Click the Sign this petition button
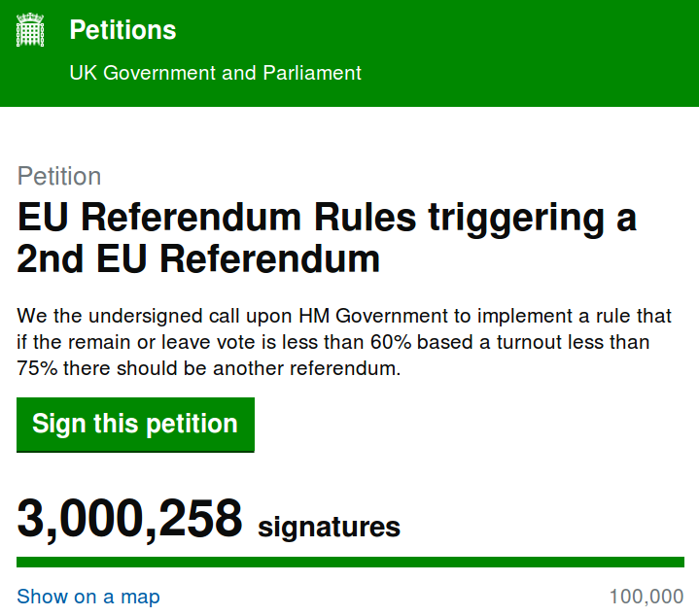The height and width of the screenshot is (616, 699). tap(135, 425)
